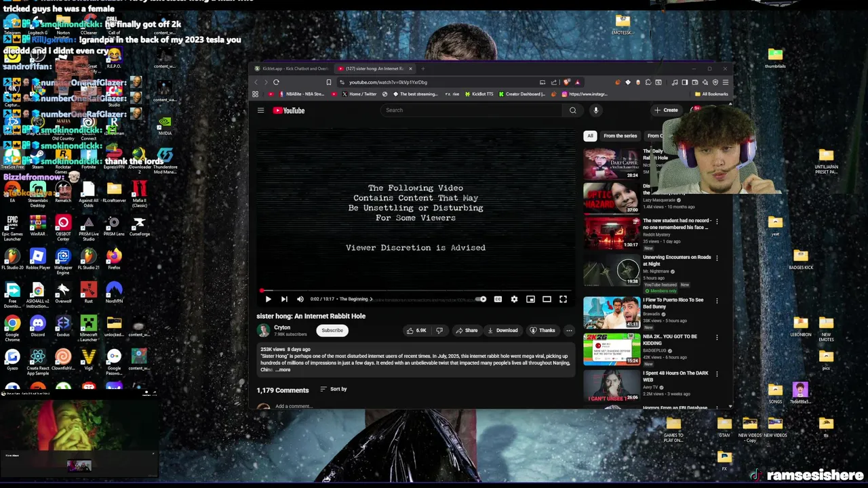Select the 'All' filter chip
The height and width of the screenshot is (488, 868).
[590, 136]
